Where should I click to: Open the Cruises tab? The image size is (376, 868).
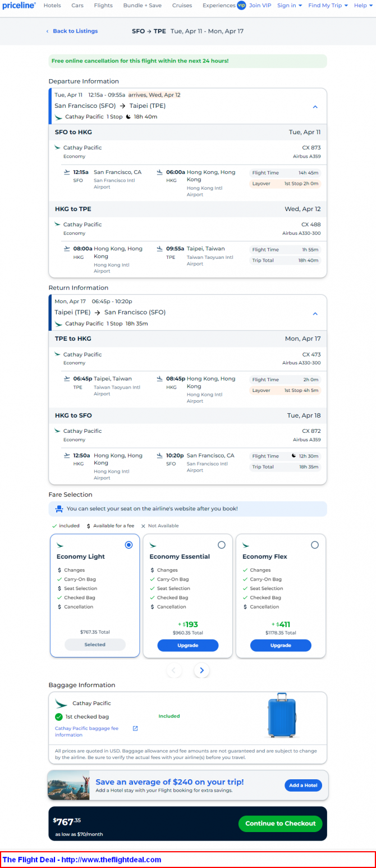point(182,5)
